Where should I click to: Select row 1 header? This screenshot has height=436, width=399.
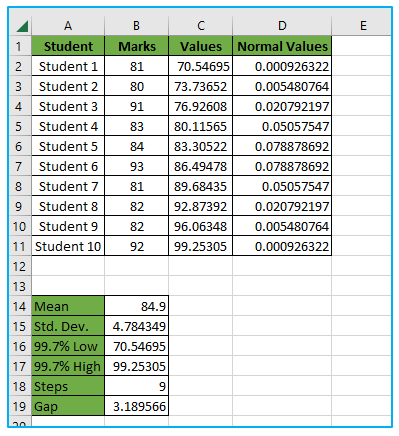[x=19, y=46]
